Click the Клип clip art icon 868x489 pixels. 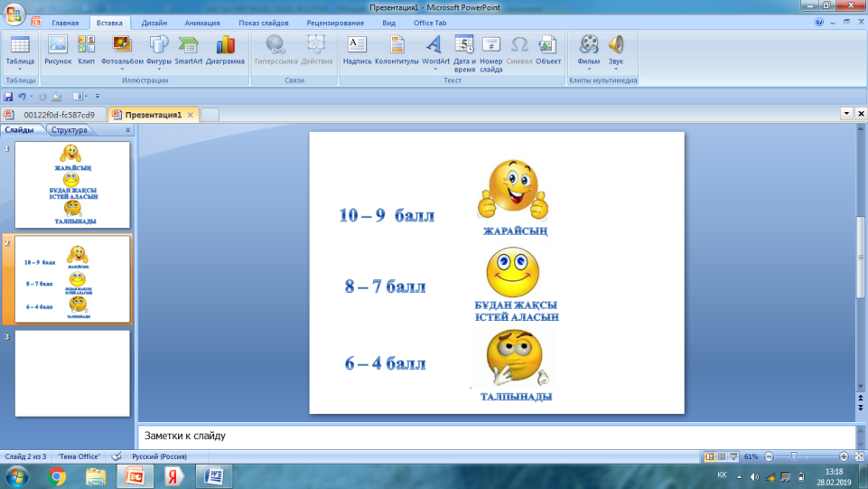[x=87, y=49]
